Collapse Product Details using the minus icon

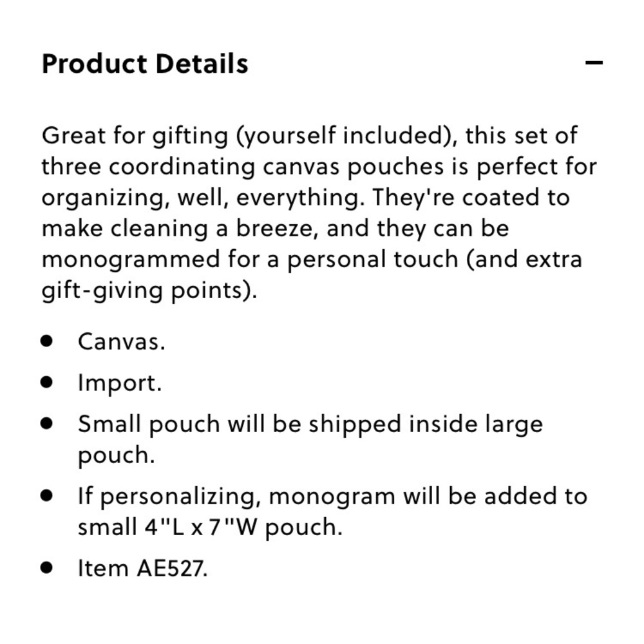594,63
